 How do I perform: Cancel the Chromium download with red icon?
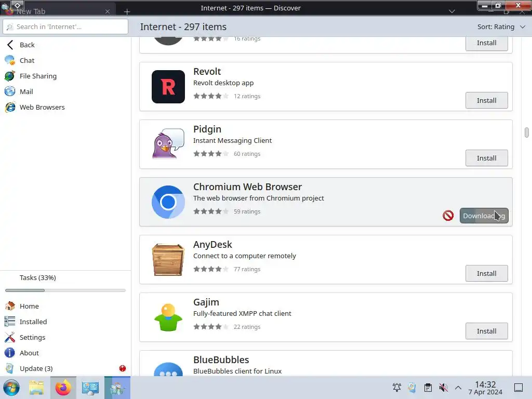coord(448,216)
